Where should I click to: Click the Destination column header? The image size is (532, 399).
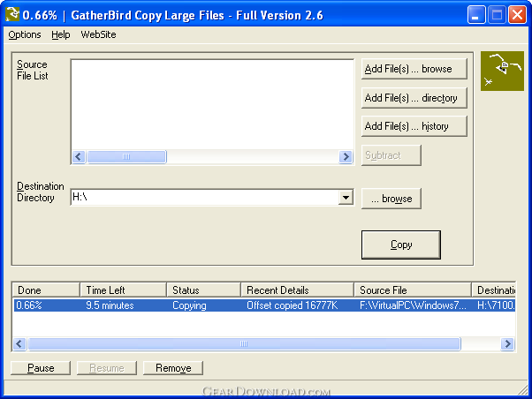click(x=494, y=290)
